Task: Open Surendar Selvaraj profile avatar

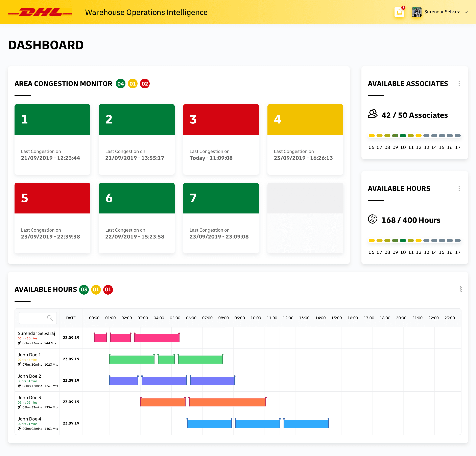Action: [x=416, y=12]
